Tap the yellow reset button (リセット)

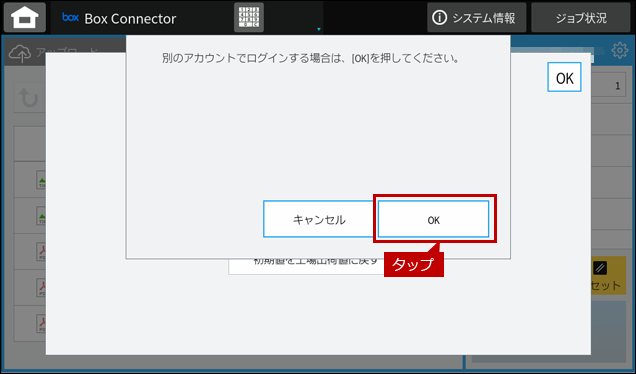(x=608, y=276)
